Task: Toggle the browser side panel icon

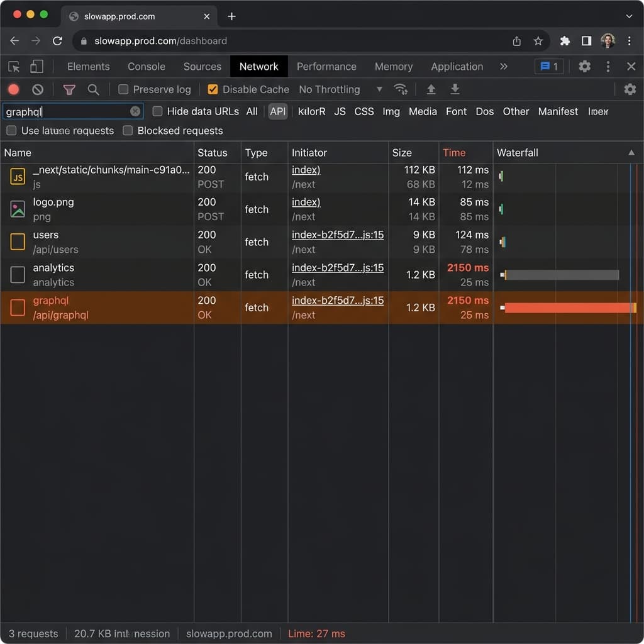Action: (x=587, y=41)
